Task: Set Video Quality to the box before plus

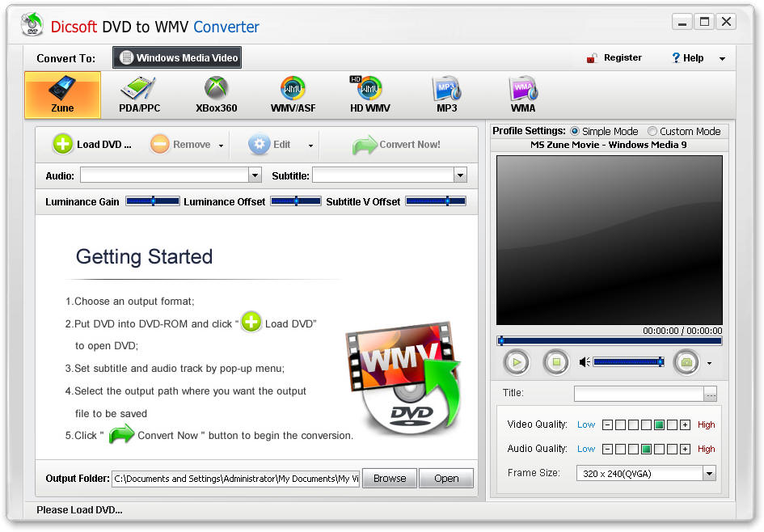Action: [x=672, y=424]
